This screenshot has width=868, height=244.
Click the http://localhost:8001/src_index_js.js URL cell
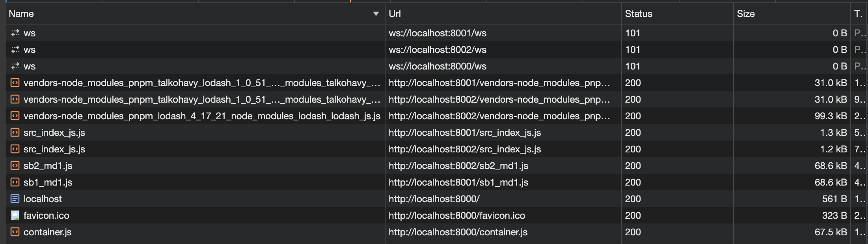503,133
